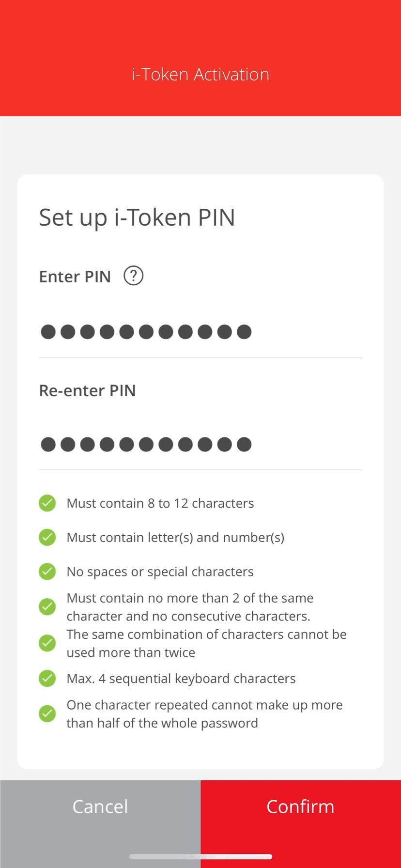Click the check icon for same combination rule

[x=47, y=643]
